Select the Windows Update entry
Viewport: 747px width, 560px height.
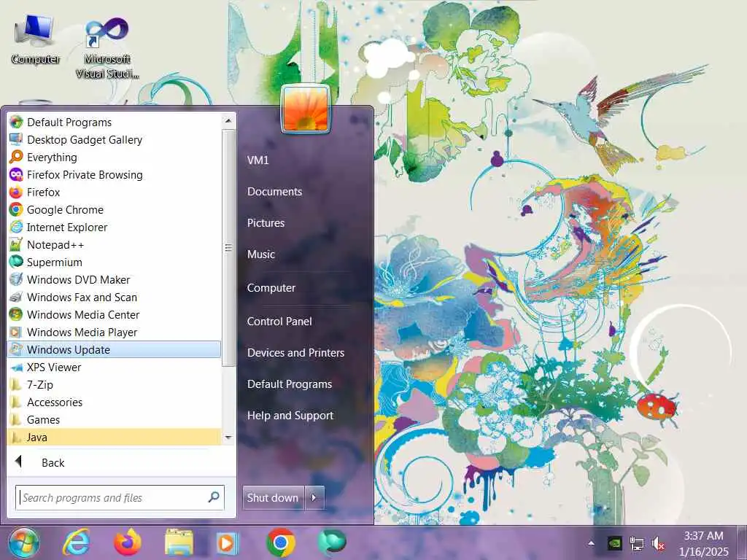point(114,349)
